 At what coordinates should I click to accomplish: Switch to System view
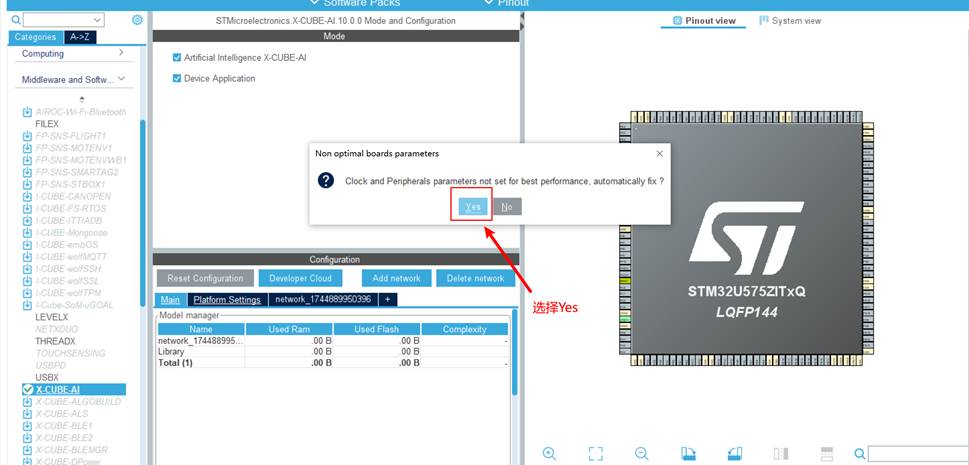[790, 20]
